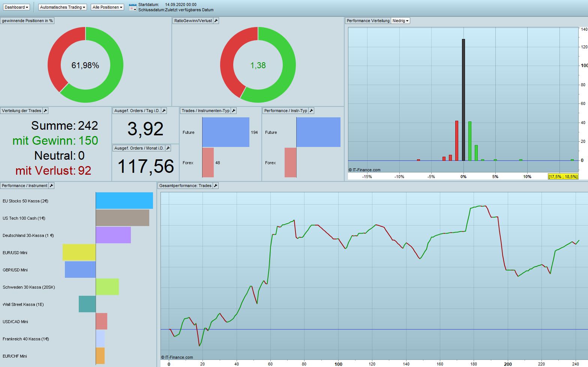
Task: Open the date range calendar picker
Action: coord(133,7)
